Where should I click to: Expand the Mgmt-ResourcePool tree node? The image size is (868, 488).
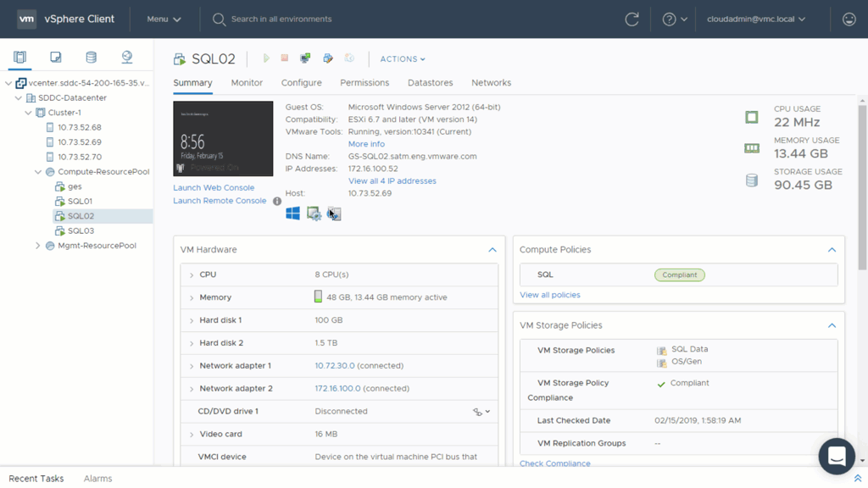[x=37, y=246]
